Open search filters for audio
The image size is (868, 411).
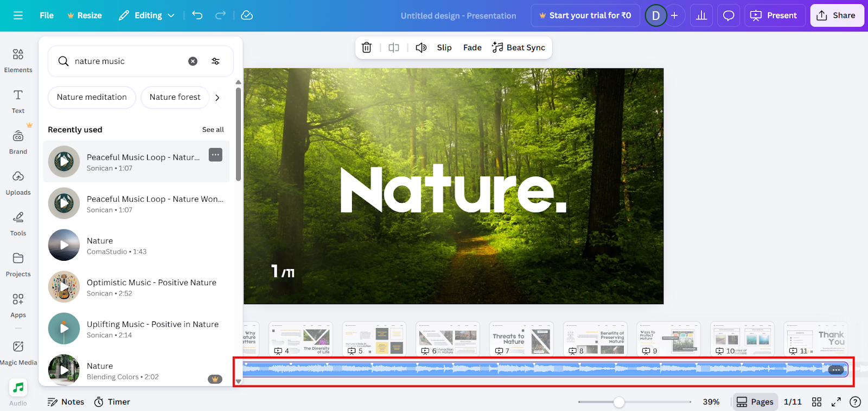click(215, 61)
